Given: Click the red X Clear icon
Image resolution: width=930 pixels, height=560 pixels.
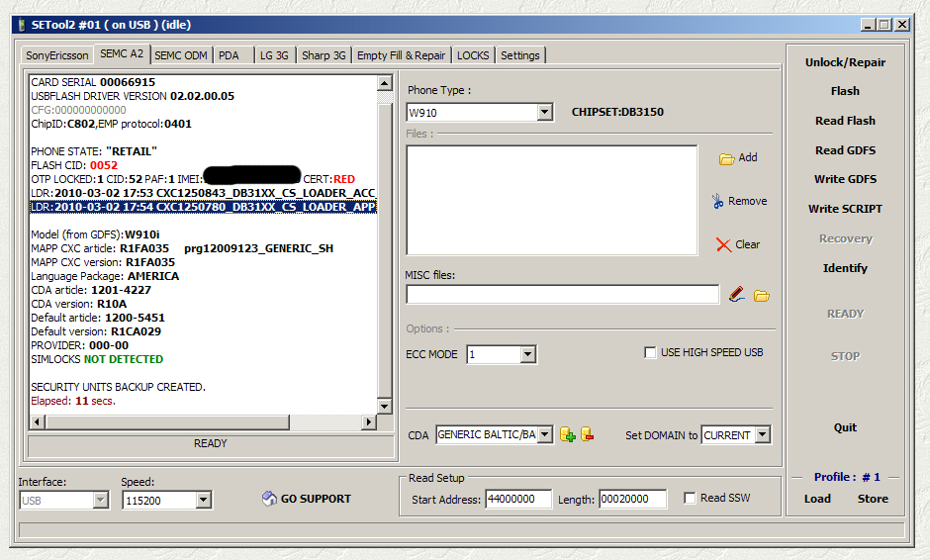Looking at the screenshot, I should 723,244.
